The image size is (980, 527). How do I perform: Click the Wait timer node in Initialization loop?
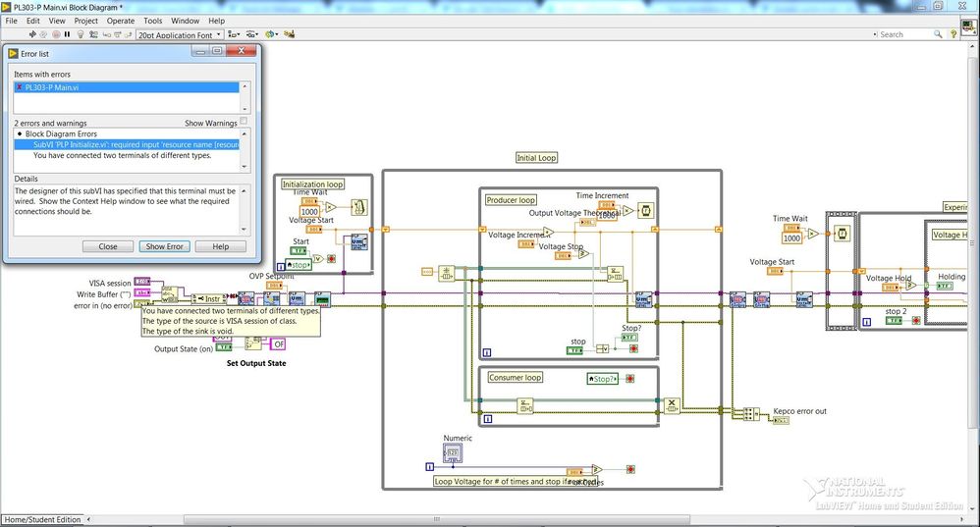click(x=358, y=207)
